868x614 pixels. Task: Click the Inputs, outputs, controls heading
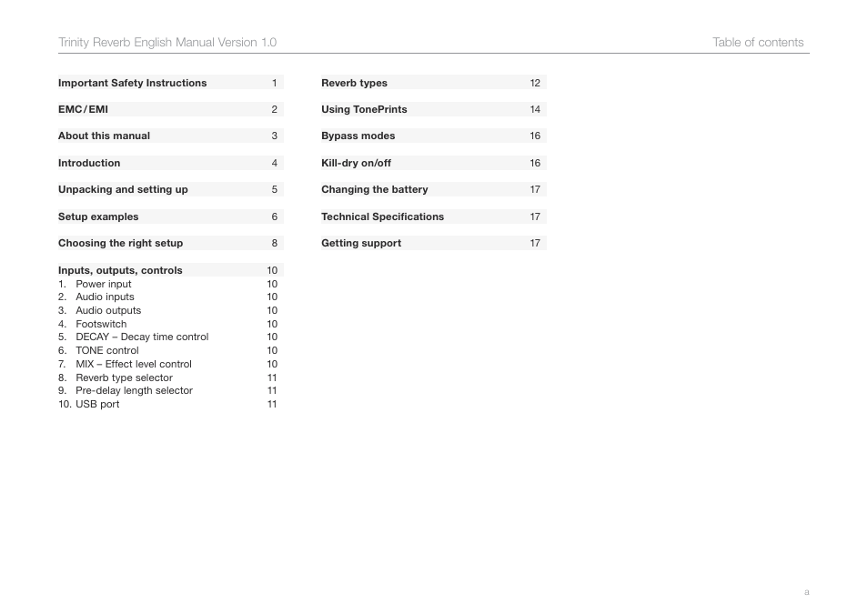(170, 270)
